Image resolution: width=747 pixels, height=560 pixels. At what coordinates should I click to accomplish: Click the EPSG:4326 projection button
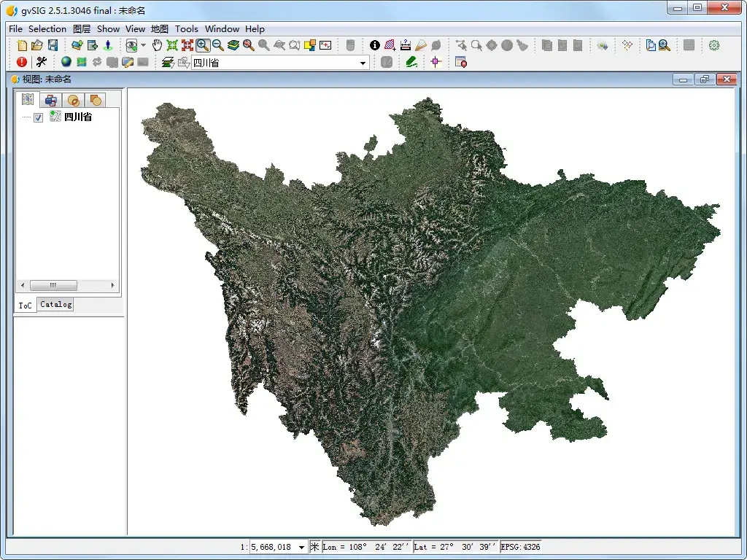point(519,546)
